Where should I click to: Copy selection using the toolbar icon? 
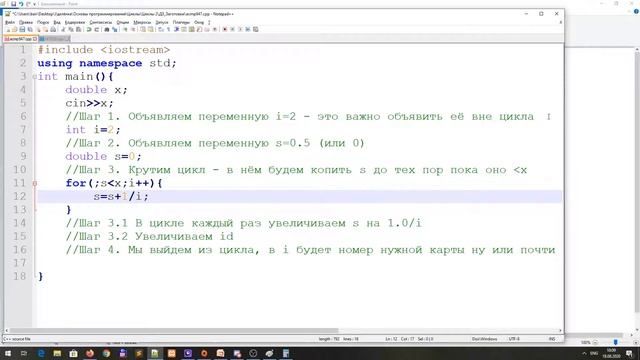(71, 29)
